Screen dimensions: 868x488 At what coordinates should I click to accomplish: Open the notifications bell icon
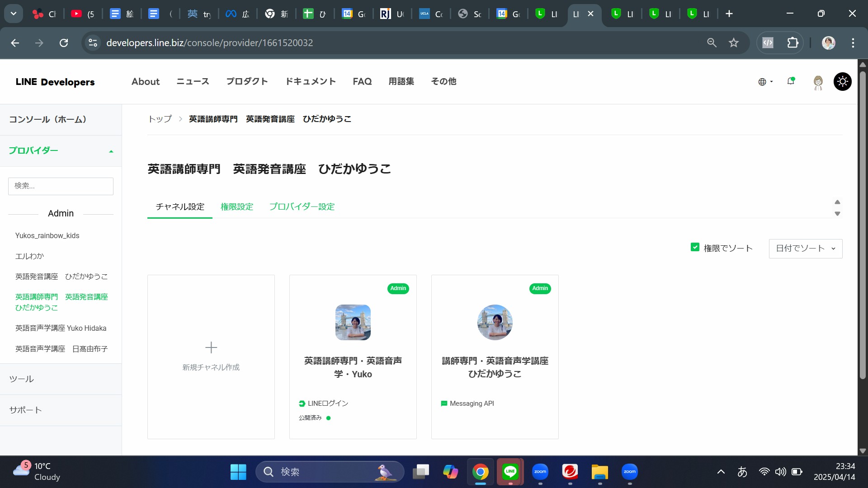(x=791, y=81)
